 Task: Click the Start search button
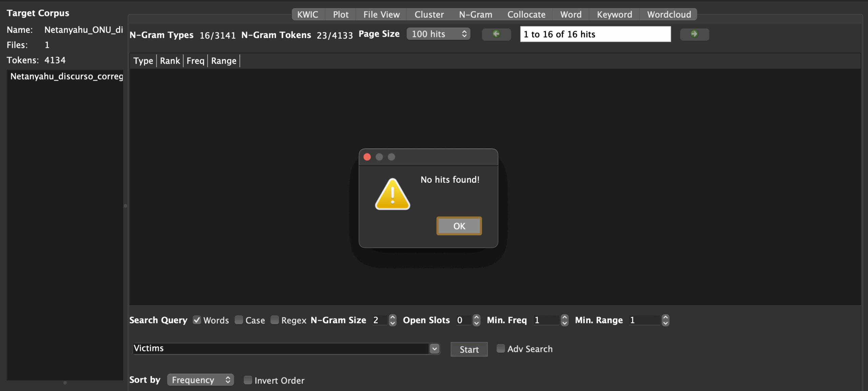pyautogui.click(x=469, y=349)
